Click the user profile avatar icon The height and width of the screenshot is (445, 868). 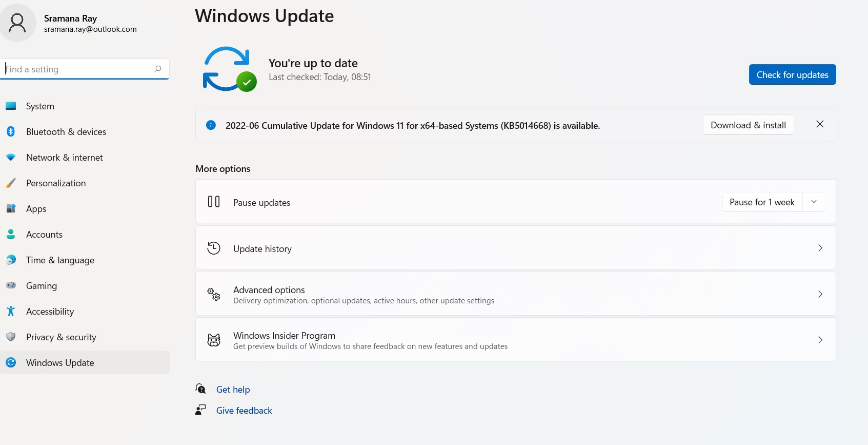click(17, 23)
